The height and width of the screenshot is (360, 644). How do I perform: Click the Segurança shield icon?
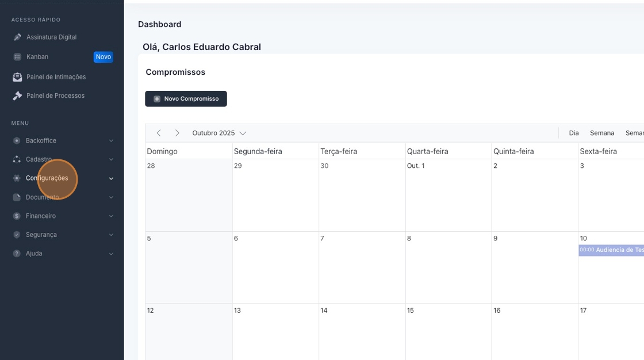[x=17, y=235]
